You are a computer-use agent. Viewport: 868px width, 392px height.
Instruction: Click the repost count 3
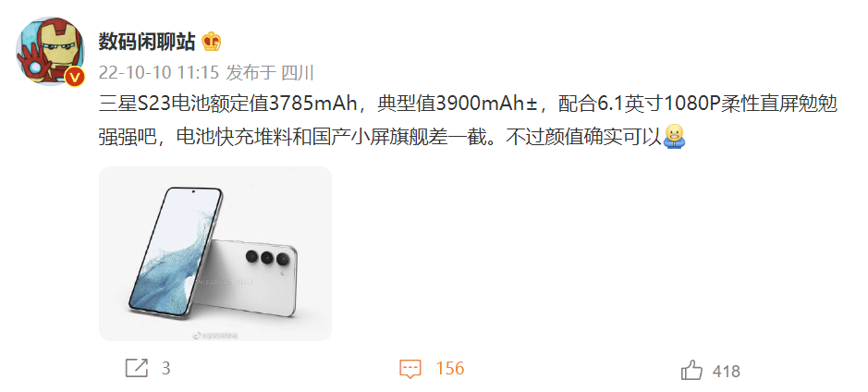[165, 369]
